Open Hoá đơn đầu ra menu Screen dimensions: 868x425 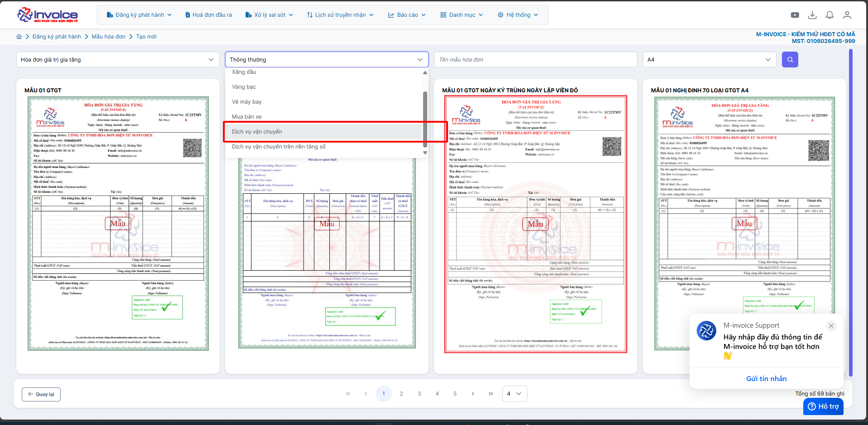[208, 15]
